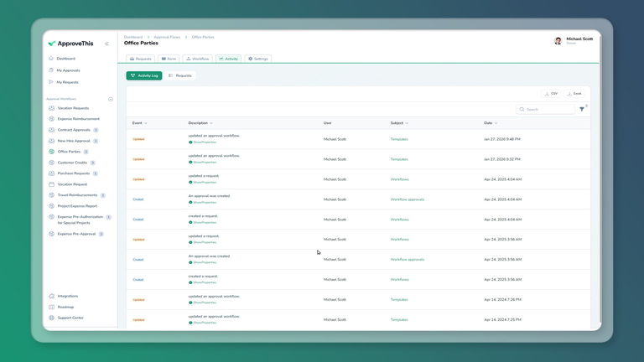Export activity as CSV
The image size is (644, 362).
551,94
